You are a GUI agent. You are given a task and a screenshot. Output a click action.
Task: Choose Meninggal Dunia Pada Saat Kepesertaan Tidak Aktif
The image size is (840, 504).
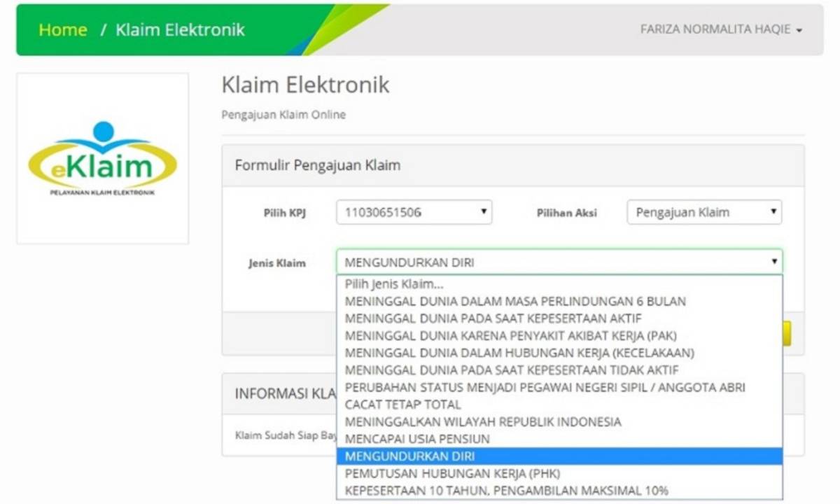click(x=512, y=370)
